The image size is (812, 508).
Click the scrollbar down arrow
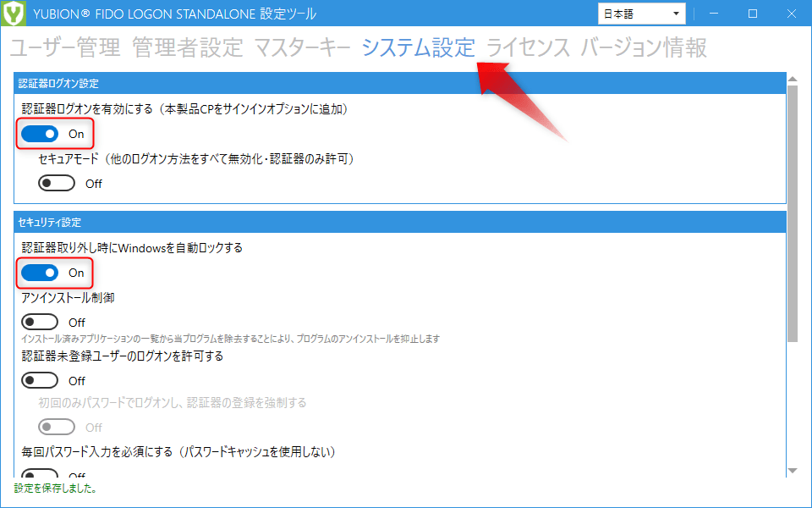(793, 471)
